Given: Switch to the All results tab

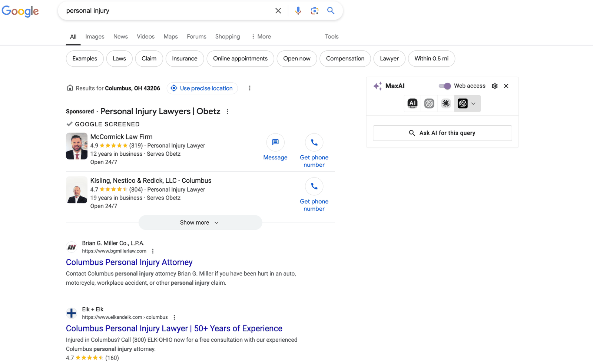Looking at the screenshot, I should [x=73, y=37].
